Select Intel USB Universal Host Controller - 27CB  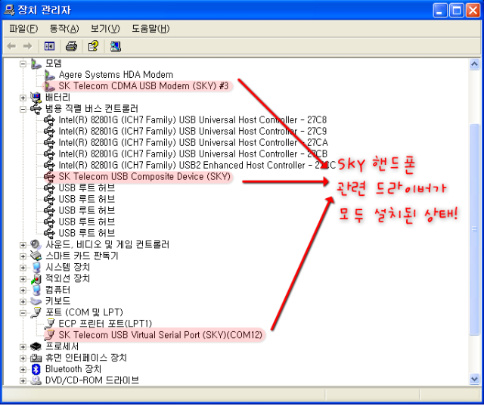point(193,154)
